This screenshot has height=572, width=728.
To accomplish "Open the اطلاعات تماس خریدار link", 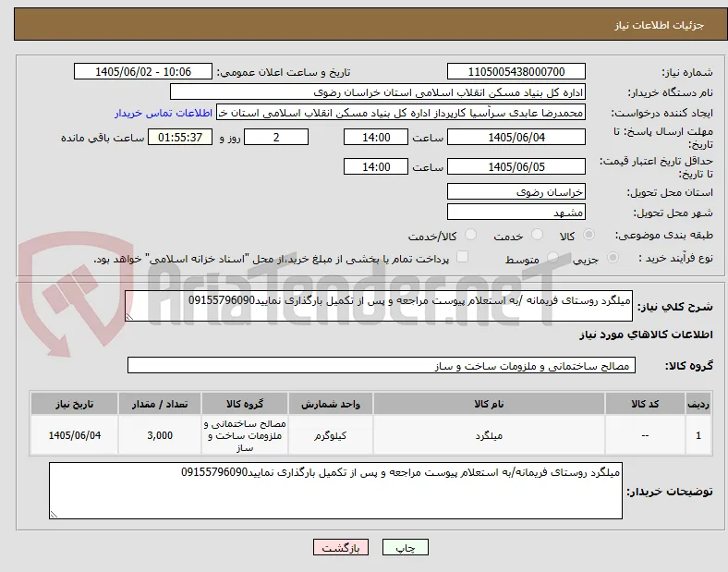I will 164,114.
